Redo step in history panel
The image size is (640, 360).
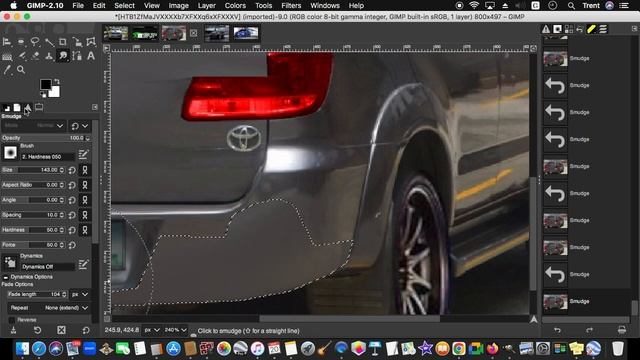589,330
